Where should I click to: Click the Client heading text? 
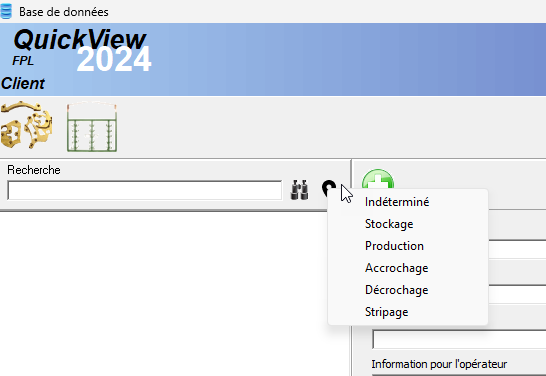(23, 84)
